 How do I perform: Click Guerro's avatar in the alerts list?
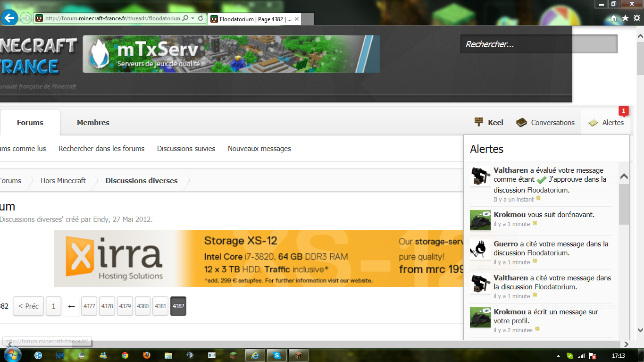pyautogui.click(x=480, y=249)
